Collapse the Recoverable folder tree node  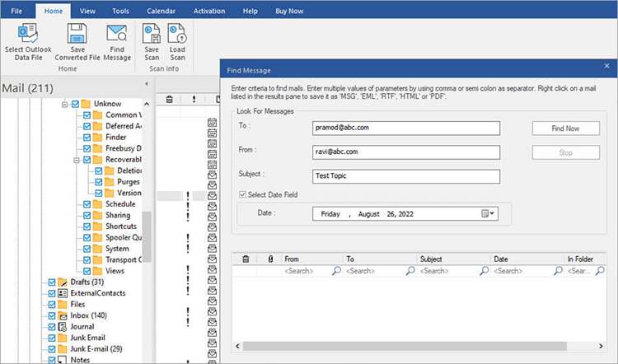click(x=76, y=160)
